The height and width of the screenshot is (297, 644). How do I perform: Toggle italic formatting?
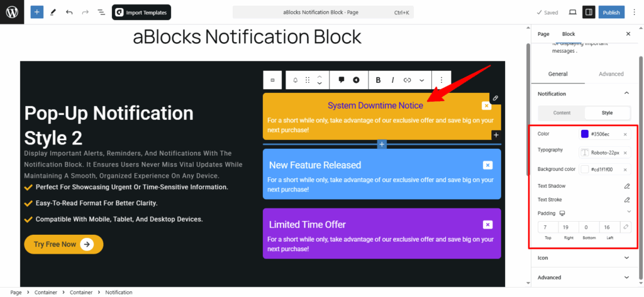tap(392, 80)
